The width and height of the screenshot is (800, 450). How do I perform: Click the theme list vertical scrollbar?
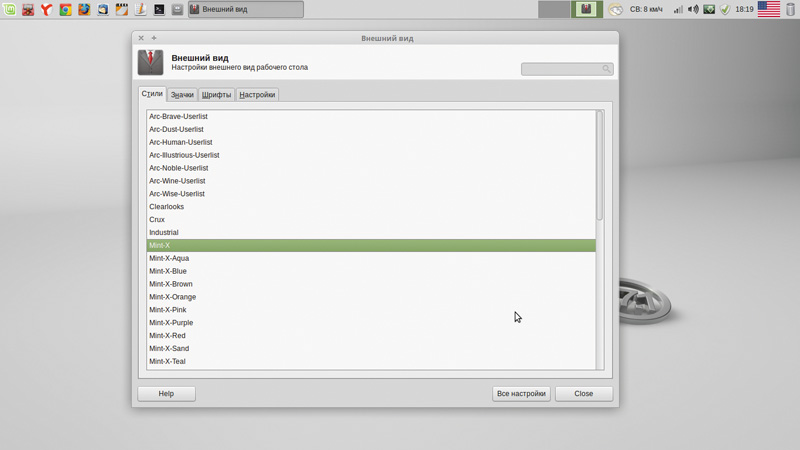[600, 165]
